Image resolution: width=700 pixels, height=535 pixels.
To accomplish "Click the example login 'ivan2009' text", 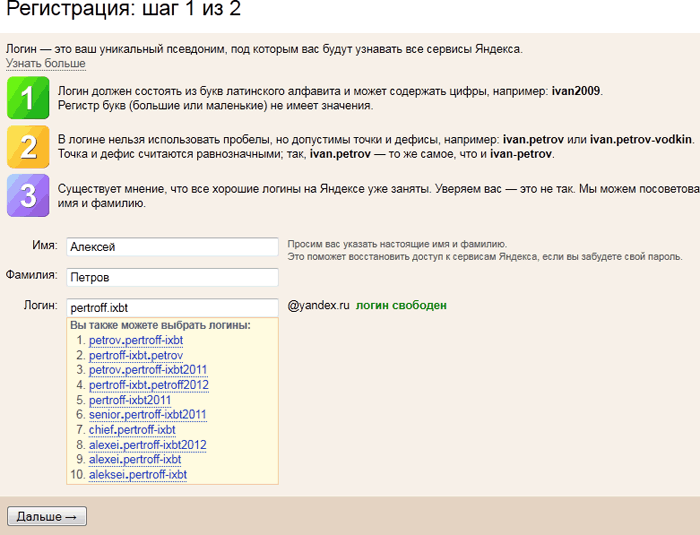I will click(576, 91).
